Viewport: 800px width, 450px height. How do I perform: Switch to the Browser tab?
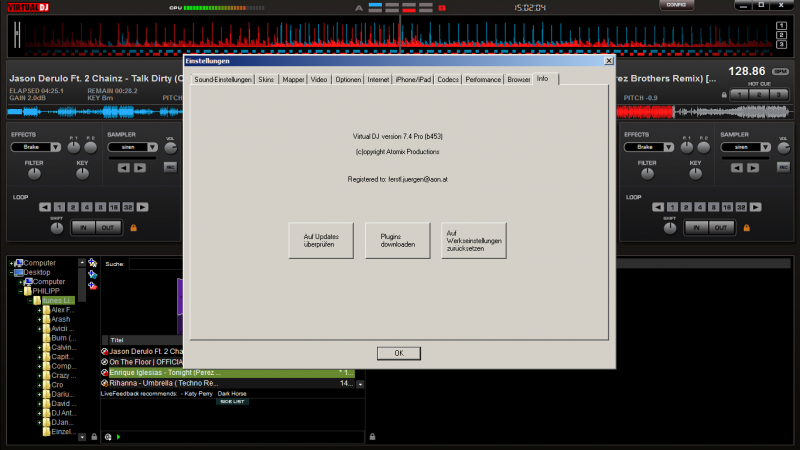click(518, 80)
